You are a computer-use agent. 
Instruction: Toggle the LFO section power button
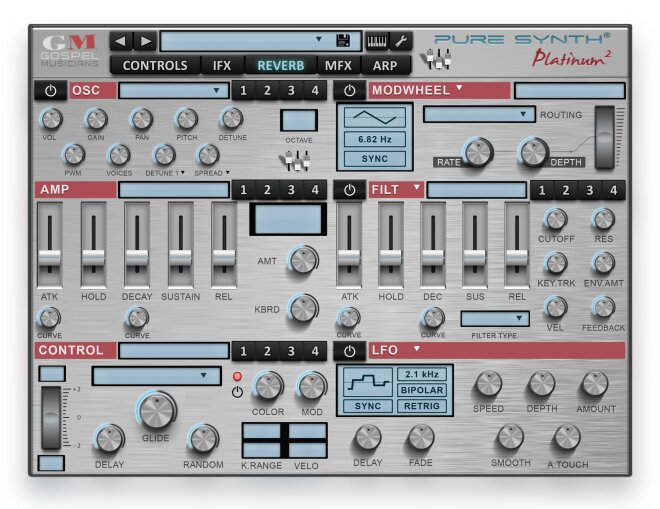click(349, 351)
